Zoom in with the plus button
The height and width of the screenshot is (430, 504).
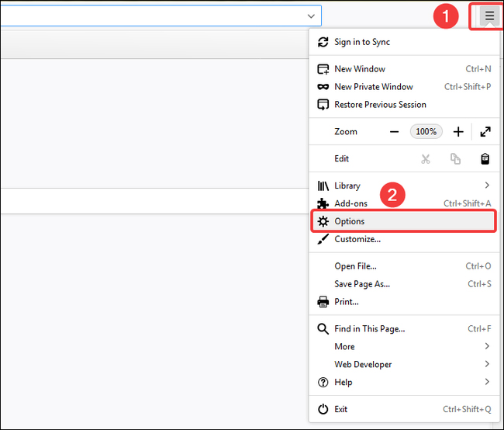[x=458, y=132]
